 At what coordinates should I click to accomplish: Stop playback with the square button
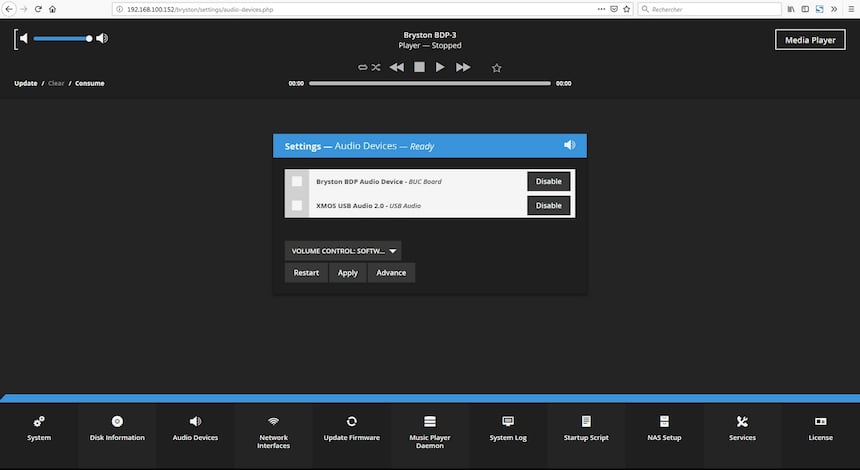420,67
